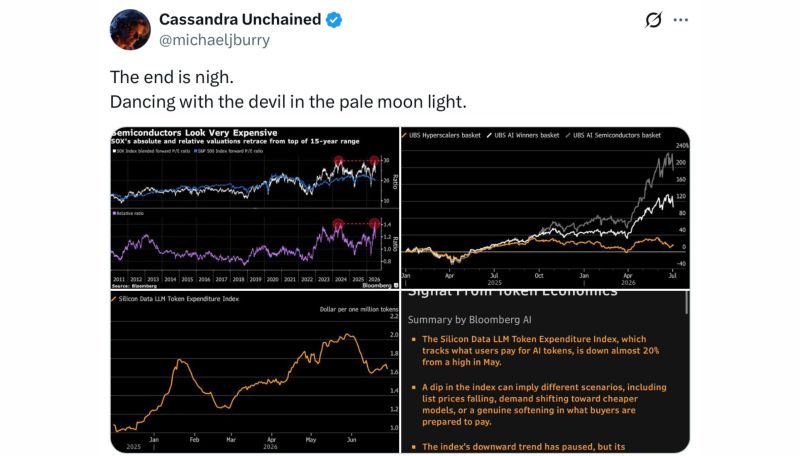Open the Grok slash-circle icon
Viewport: 800px width, 456px height.
653,20
